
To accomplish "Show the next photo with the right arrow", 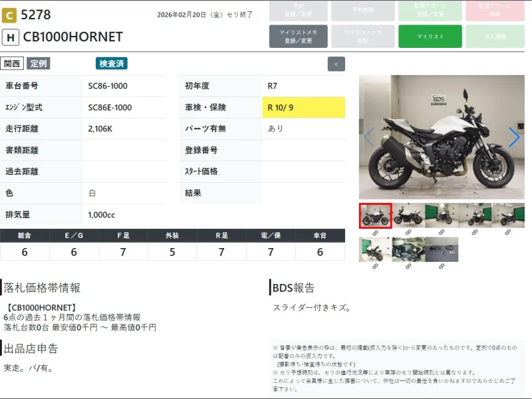I will [x=514, y=137].
